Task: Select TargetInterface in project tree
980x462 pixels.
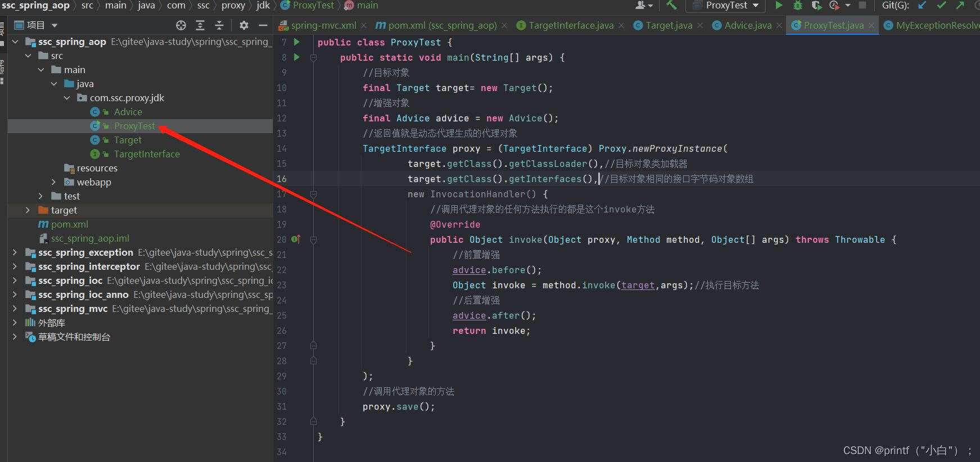Action: (x=146, y=154)
